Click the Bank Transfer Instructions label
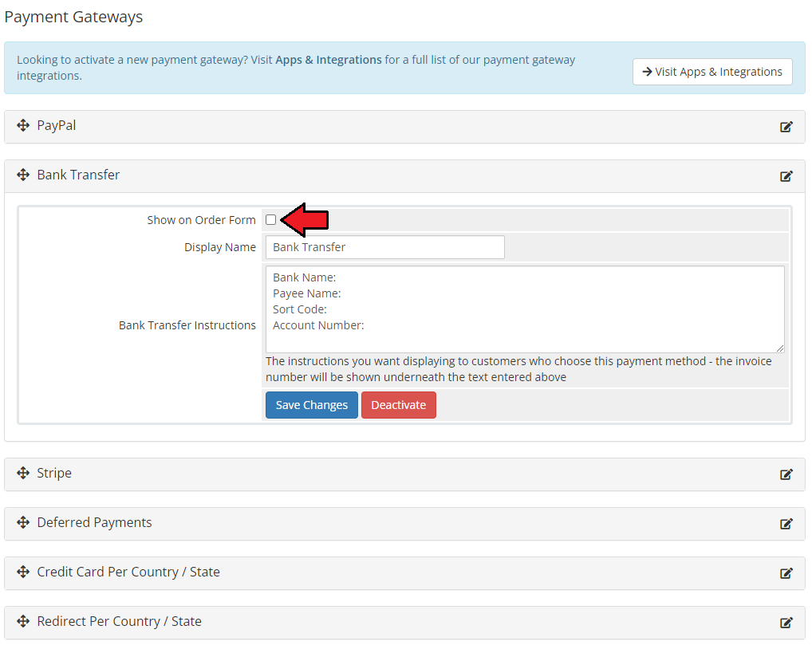Image resolution: width=812 pixels, height=653 pixels. [x=187, y=325]
